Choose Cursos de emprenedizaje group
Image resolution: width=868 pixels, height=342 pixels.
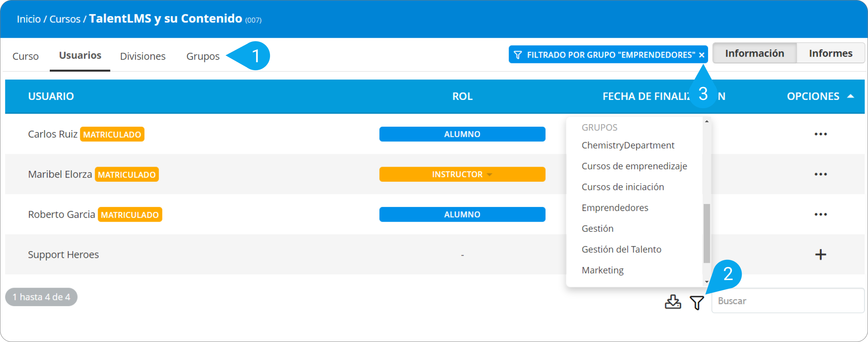(x=634, y=166)
